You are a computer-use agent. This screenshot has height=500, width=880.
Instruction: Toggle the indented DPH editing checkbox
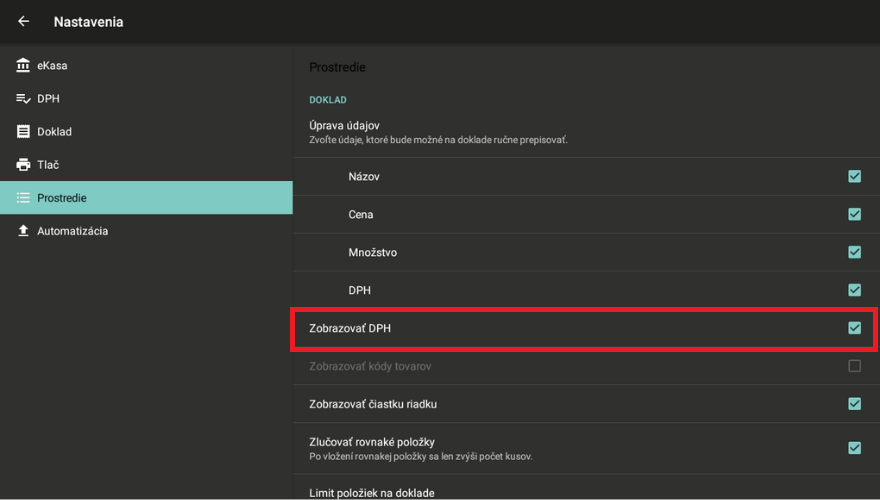pos(854,290)
